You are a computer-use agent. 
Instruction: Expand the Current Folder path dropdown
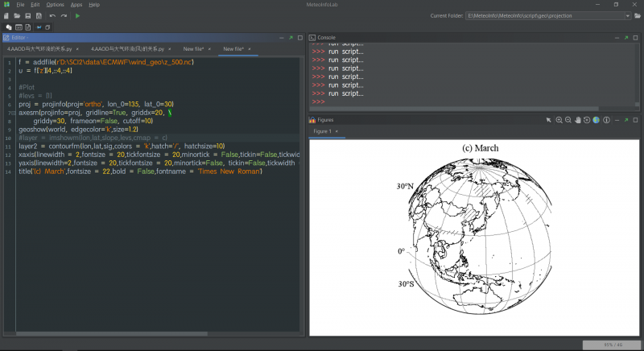[626, 15]
